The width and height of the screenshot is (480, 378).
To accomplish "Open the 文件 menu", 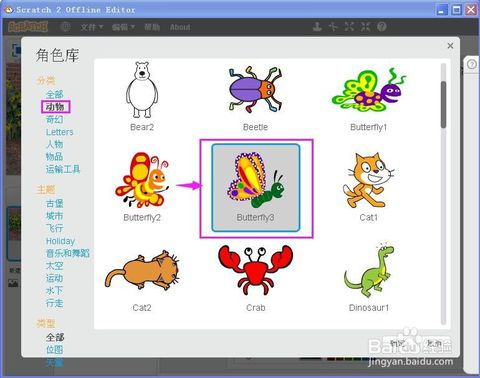I will (x=91, y=27).
